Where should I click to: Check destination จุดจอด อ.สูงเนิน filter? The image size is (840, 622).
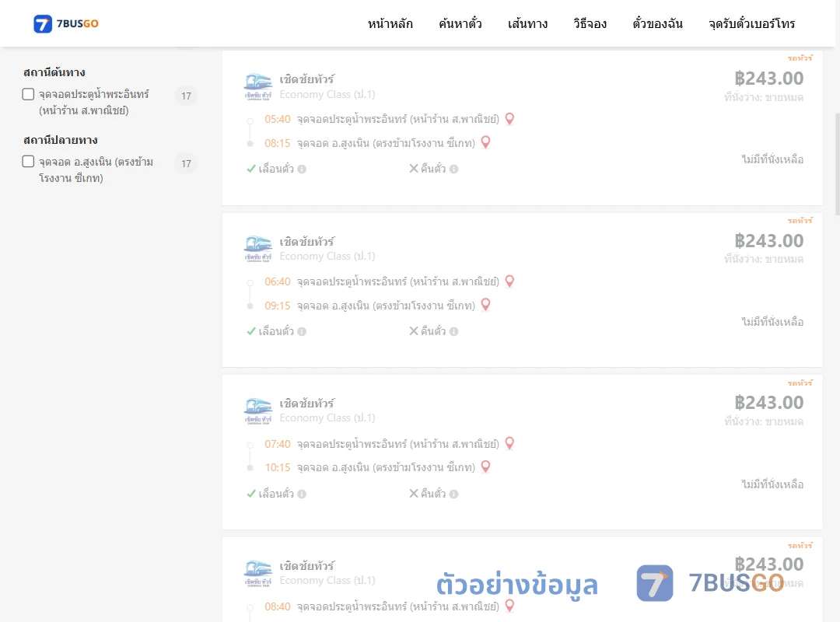28,161
